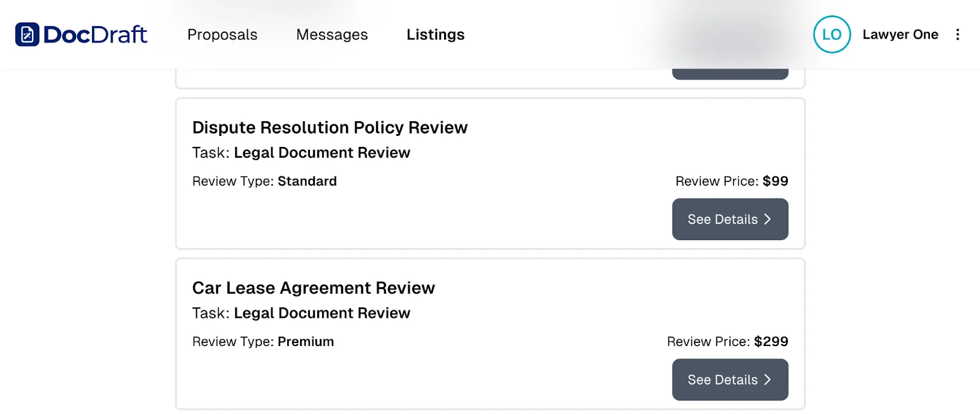Click the Premium review type label
980x414 pixels.
[x=306, y=342]
